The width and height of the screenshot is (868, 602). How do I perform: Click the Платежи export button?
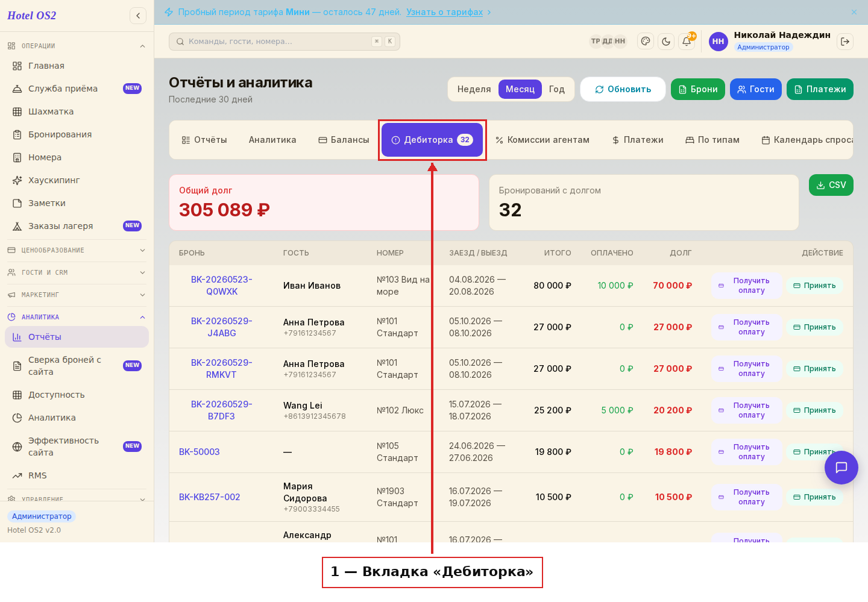point(820,89)
